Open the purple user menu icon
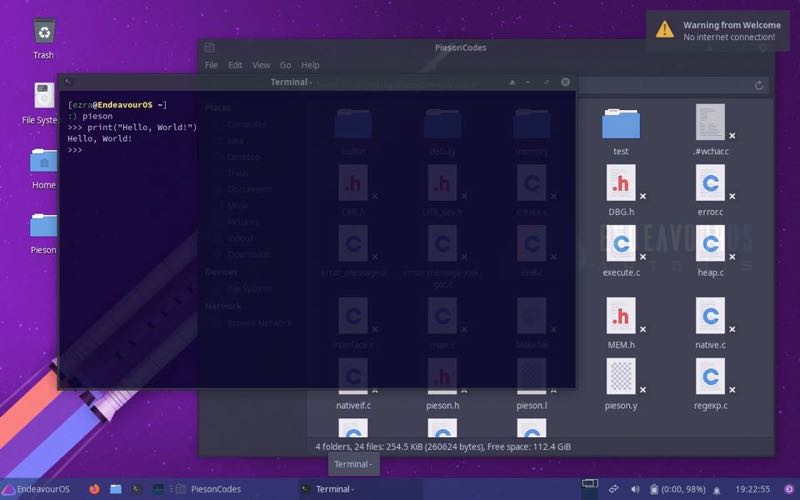 pos(789,489)
